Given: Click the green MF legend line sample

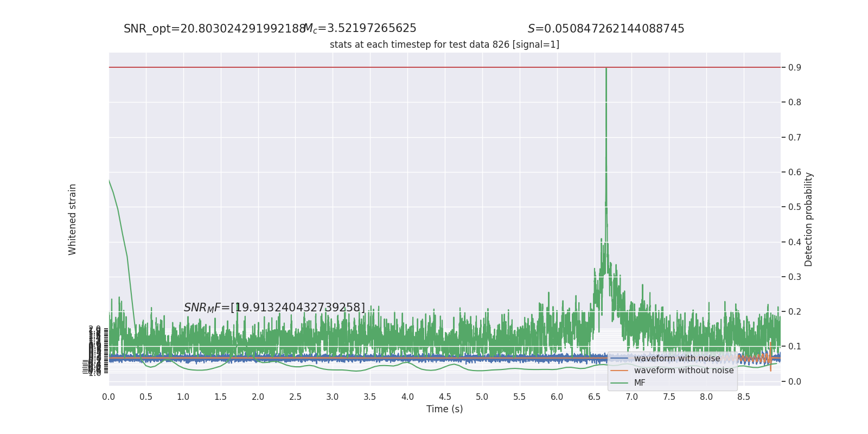Looking at the screenshot, I should pos(619,383).
